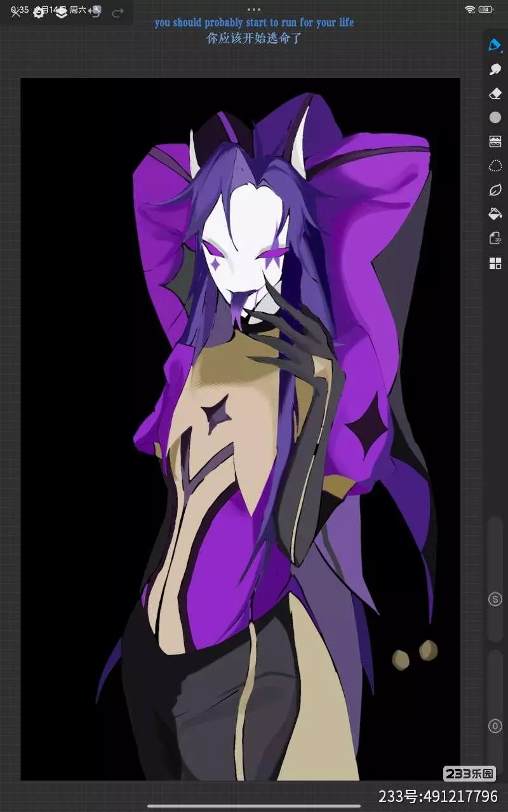508x812 pixels.
Task: Select the blue brush pen tool
Action: pos(495,44)
